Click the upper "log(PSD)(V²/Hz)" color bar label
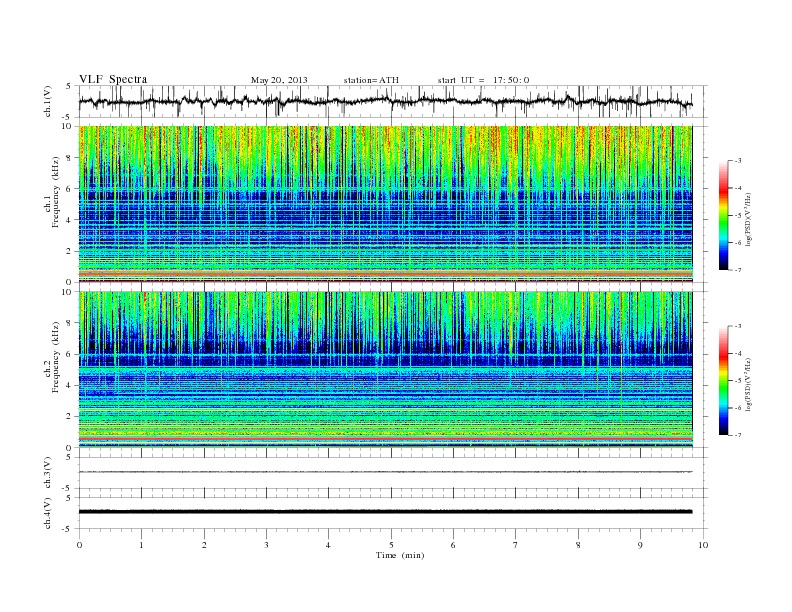The width and height of the screenshot is (792, 612). point(749,219)
